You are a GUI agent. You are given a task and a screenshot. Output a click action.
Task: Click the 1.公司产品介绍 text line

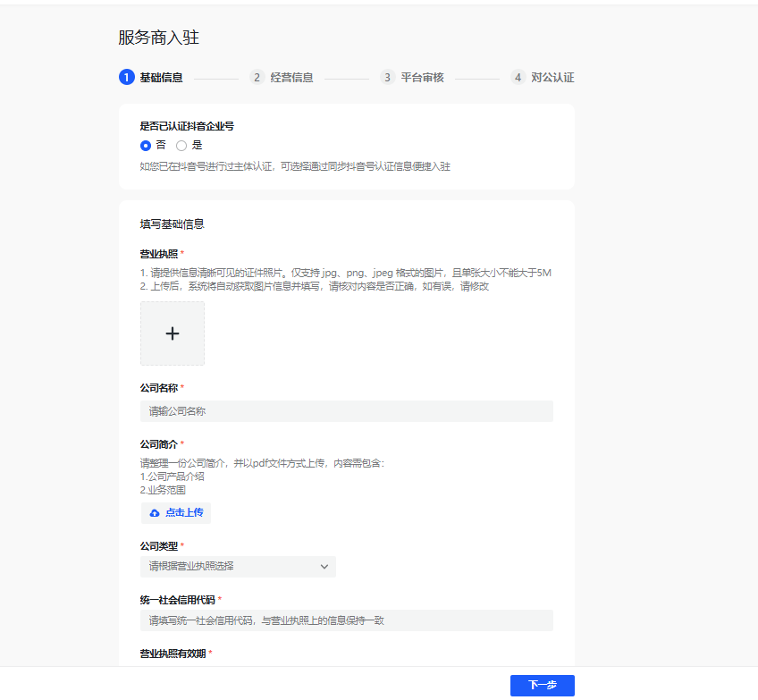(173, 477)
